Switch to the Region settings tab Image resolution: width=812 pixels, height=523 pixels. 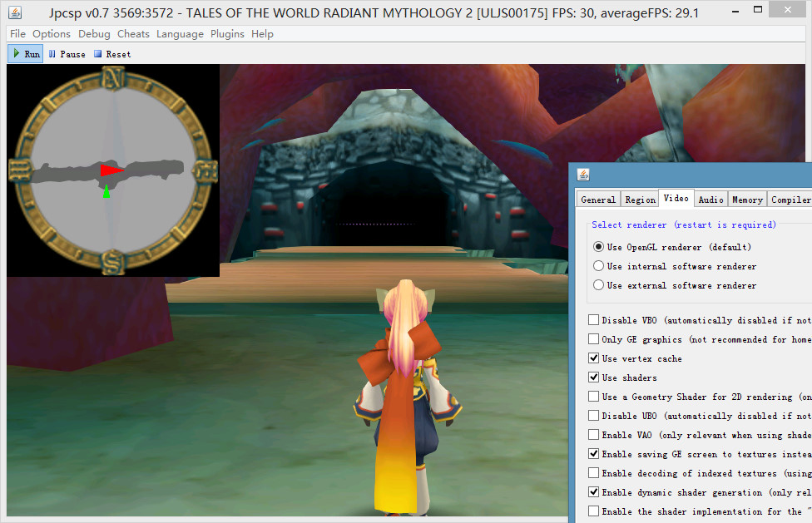click(x=640, y=200)
